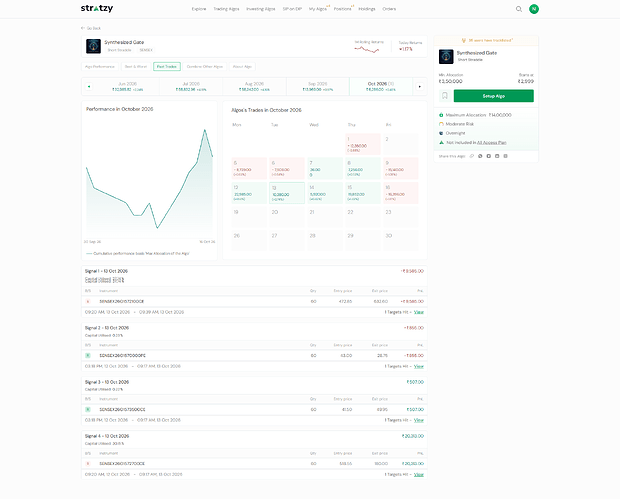
Task: Select calendar day 13 in October
Action: (287, 193)
